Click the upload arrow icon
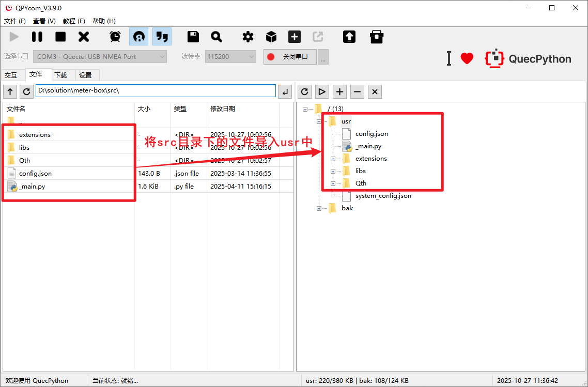This screenshot has width=588, height=387. (349, 37)
